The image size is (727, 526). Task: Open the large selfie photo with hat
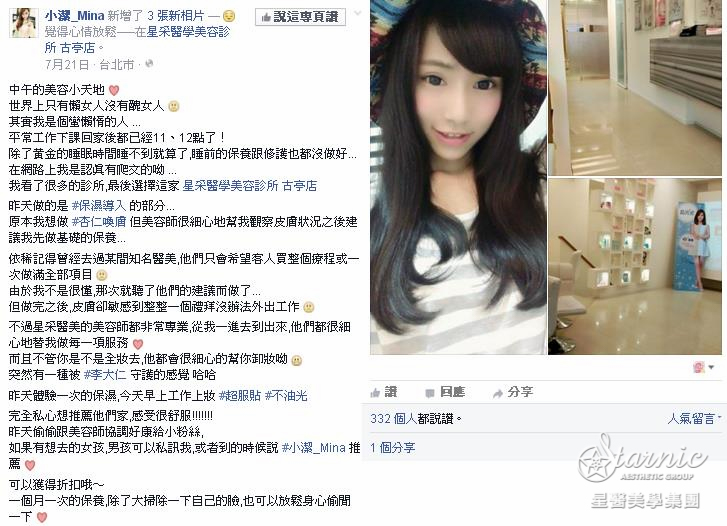click(x=458, y=177)
